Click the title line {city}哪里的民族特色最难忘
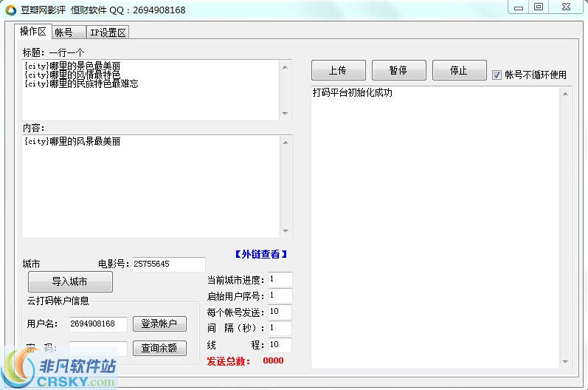 tap(81, 83)
